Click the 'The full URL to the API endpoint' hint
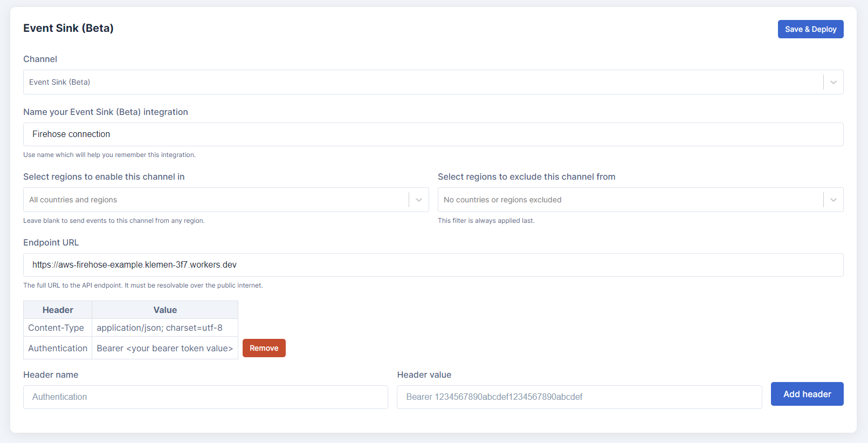The width and height of the screenshot is (868, 443). click(x=143, y=285)
